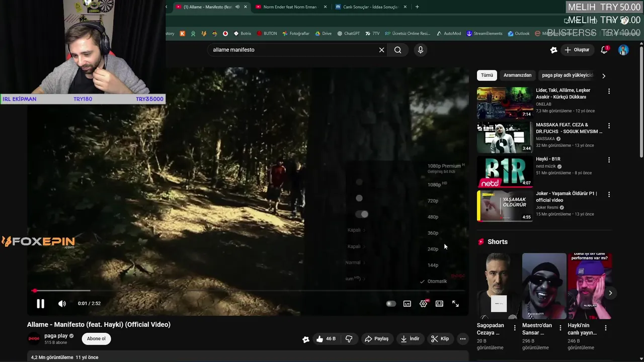The width and height of the screenshot is (644, 362).
Task: Open player settings gear
Action: [423, 304]
